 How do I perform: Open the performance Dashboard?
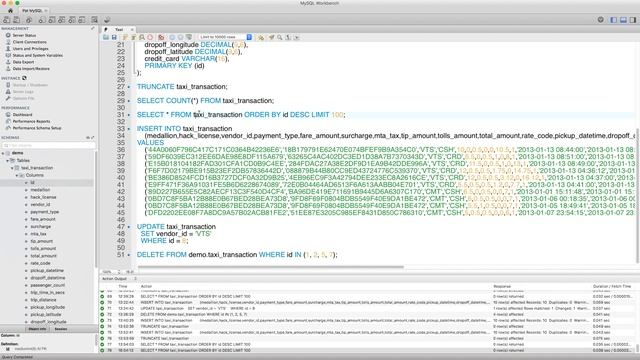coord(22,115)
